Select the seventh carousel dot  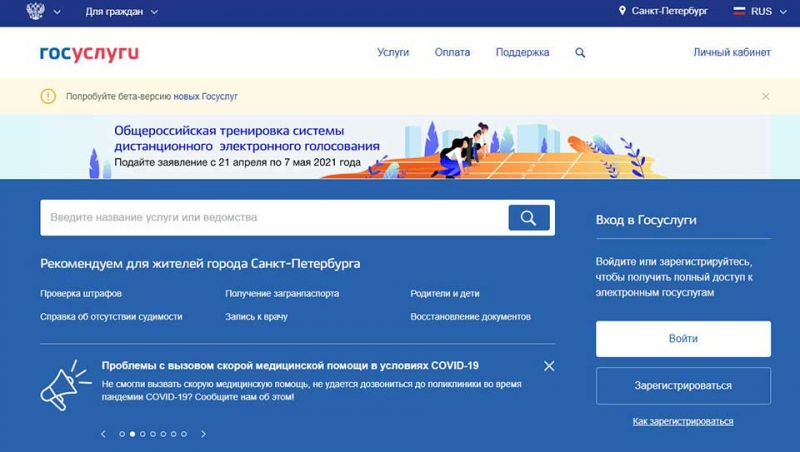[184, 434]
